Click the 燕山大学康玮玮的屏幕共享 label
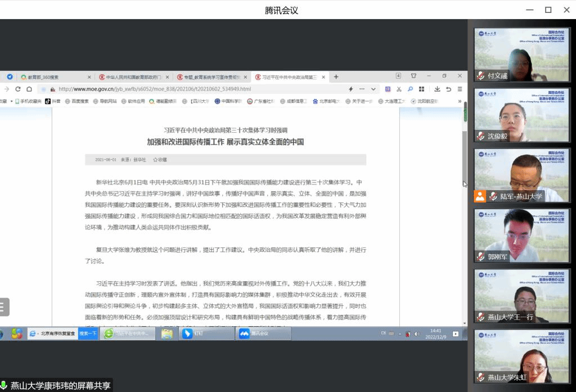The height and width of the screenshot is (392, 576). coord(60,385)
